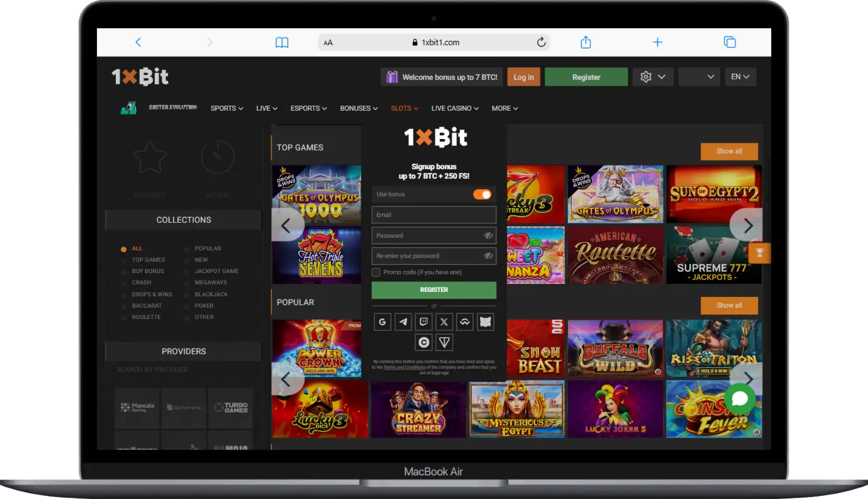Click the Easter Evolution promo icon
The height and width of the screenshot is (499, 868).
pyautogui.click(x=129, y=108)
